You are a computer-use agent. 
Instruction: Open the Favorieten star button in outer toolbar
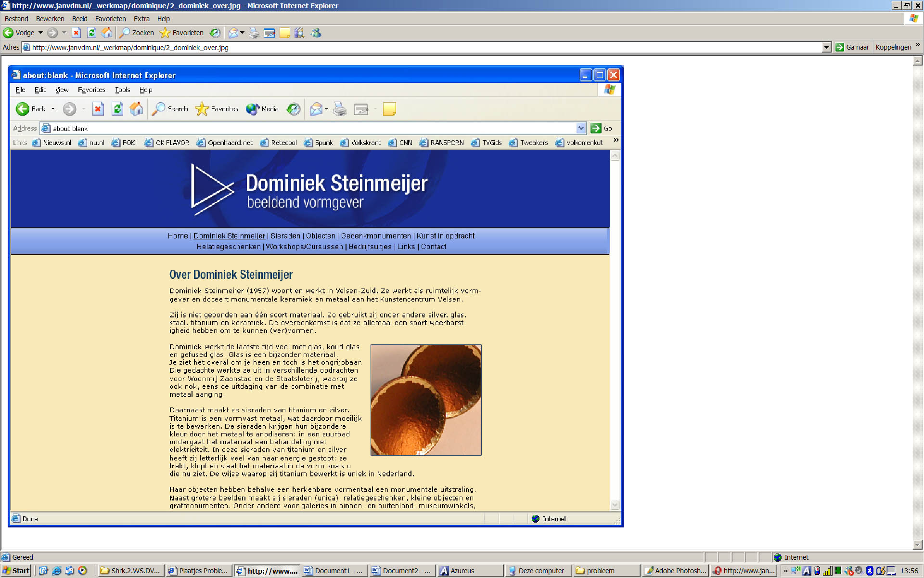pyautogui.click(x=181, y=33)
